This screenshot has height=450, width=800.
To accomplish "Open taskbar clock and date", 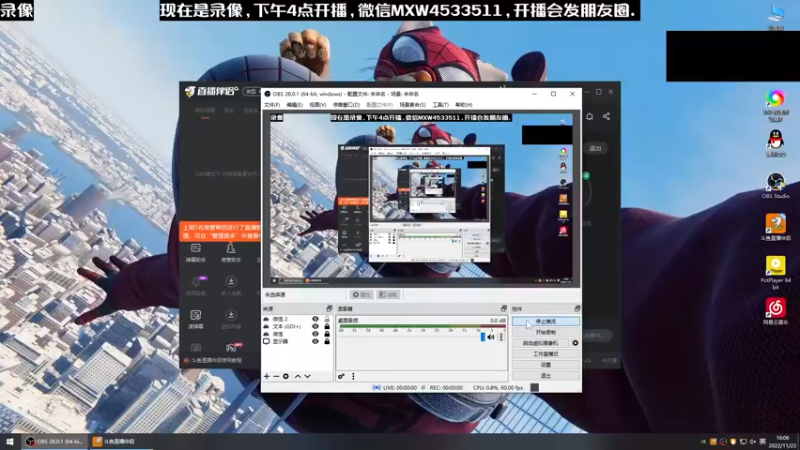I will click(783, 441).
